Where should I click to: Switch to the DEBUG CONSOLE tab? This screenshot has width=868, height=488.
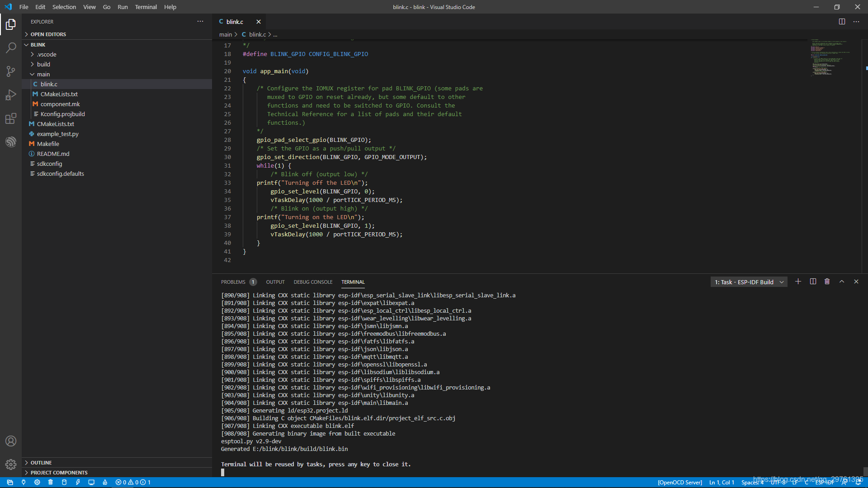(x=313, y=282)
